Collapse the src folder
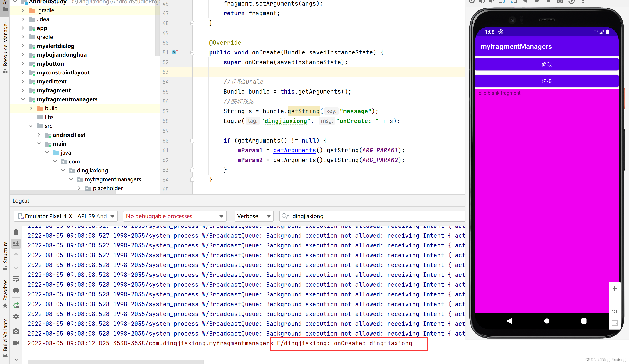Image resolution: width=629 pixels, height=364 pixels. (31, 126)
